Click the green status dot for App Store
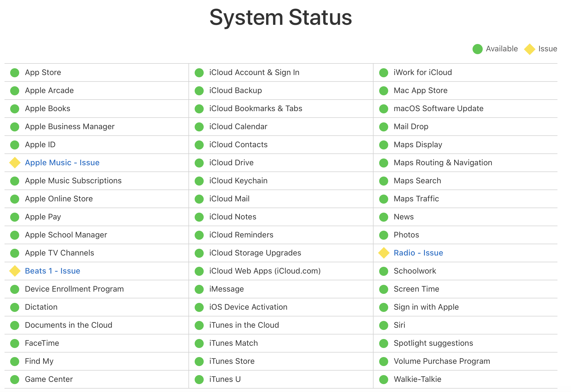 (15, 72)
